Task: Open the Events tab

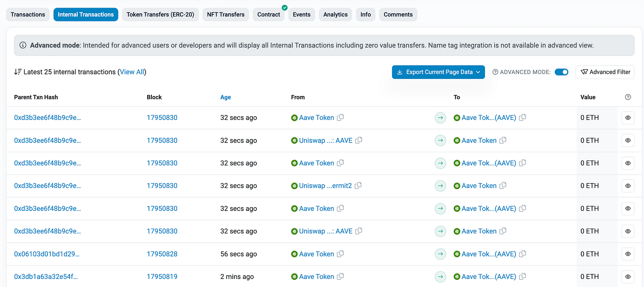Action: [301, 14]
